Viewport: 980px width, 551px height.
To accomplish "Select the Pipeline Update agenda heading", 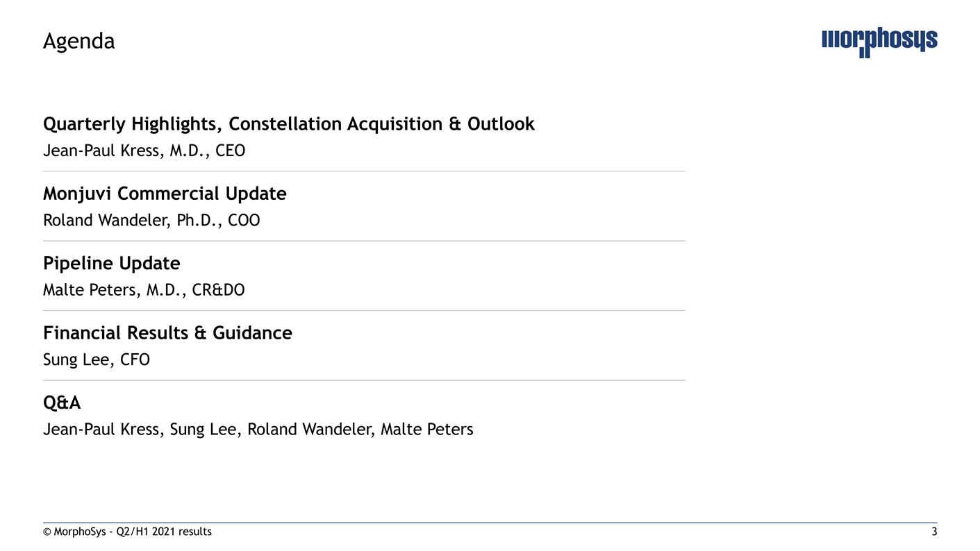I will pyautogui.click(x=111, y=264).
